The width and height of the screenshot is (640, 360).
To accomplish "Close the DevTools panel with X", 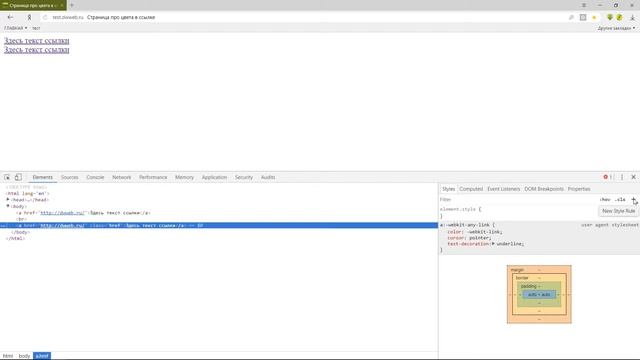I will 633,177.
